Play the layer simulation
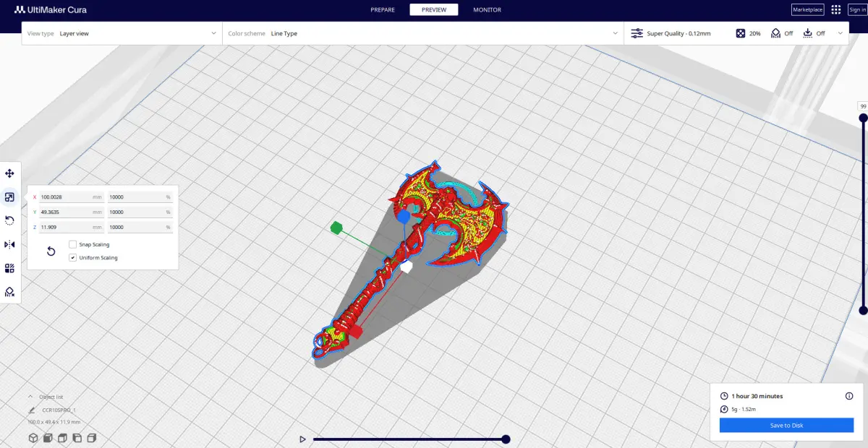The image size is (868, 448). click(x=302, y=439)
